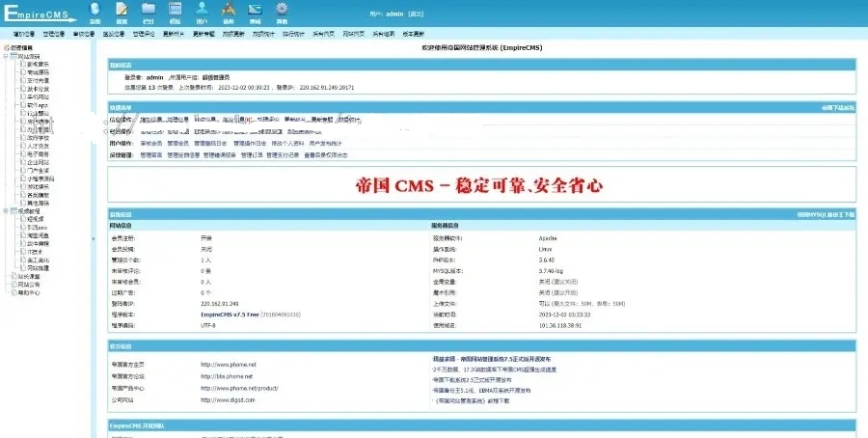This screenshot has width=868, height=438.
Task: Click the 管理会员 quick menu link
Action: pyautogui.click(x=178, y=142)
